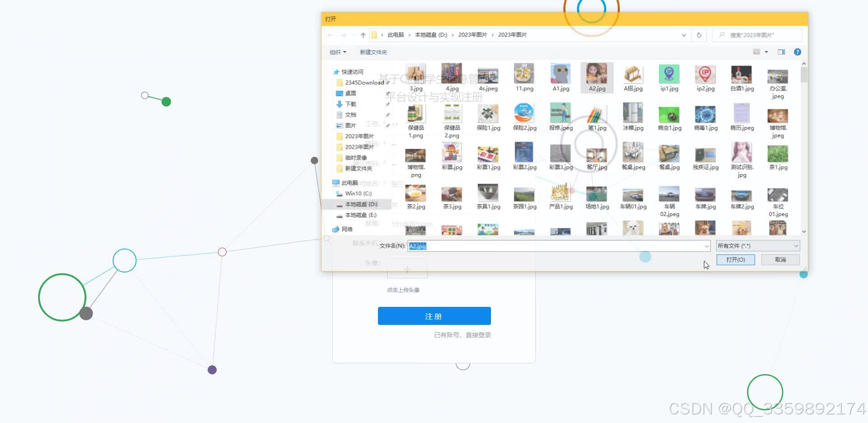Expand the address path history dropdown

[x=684, y=35]
